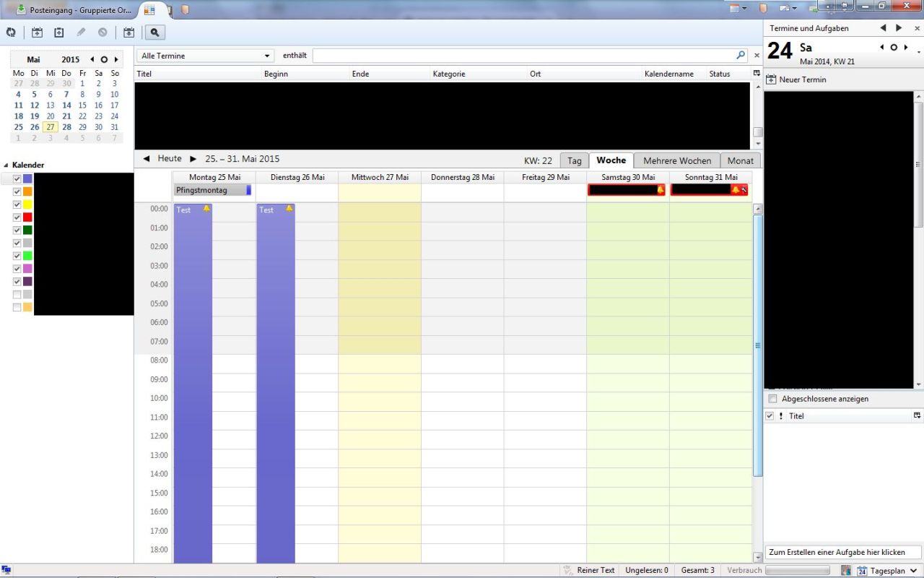Toggle the dark green calendar checkbox
Image resolution: width=924 pixels, height=578 pixels.
[17, 230]
